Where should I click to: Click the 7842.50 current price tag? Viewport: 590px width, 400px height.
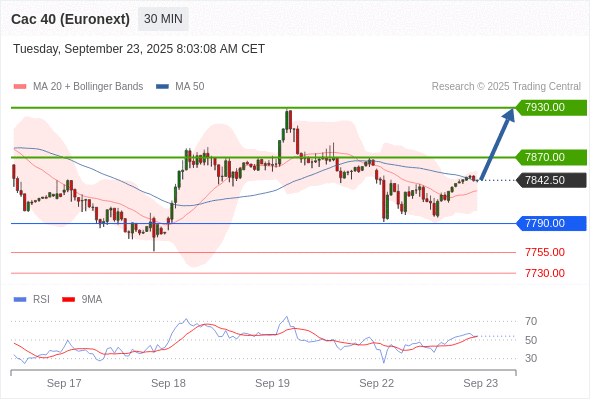click(551, 180)
